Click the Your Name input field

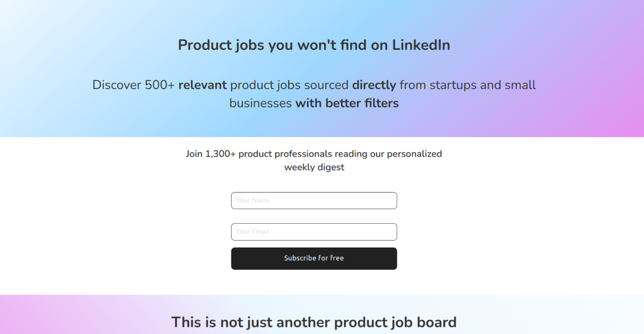[x=314, y=201]
